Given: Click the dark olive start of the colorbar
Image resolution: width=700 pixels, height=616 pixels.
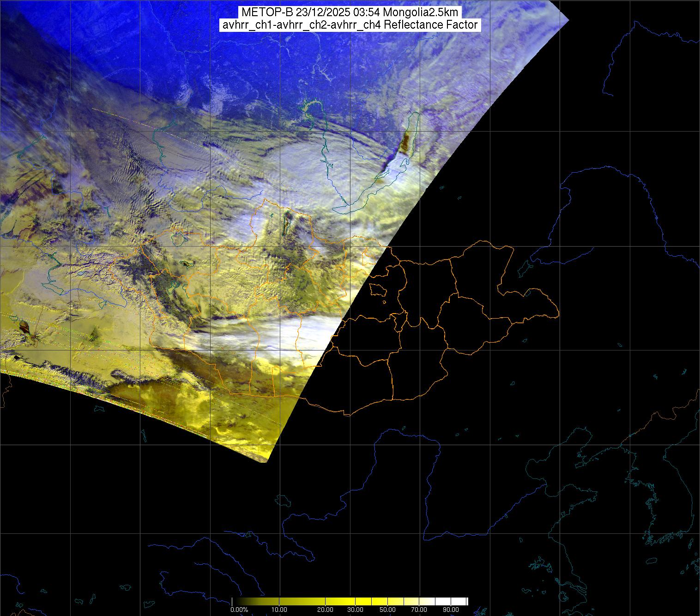Looking at the screenshot, I should point(238,601).
